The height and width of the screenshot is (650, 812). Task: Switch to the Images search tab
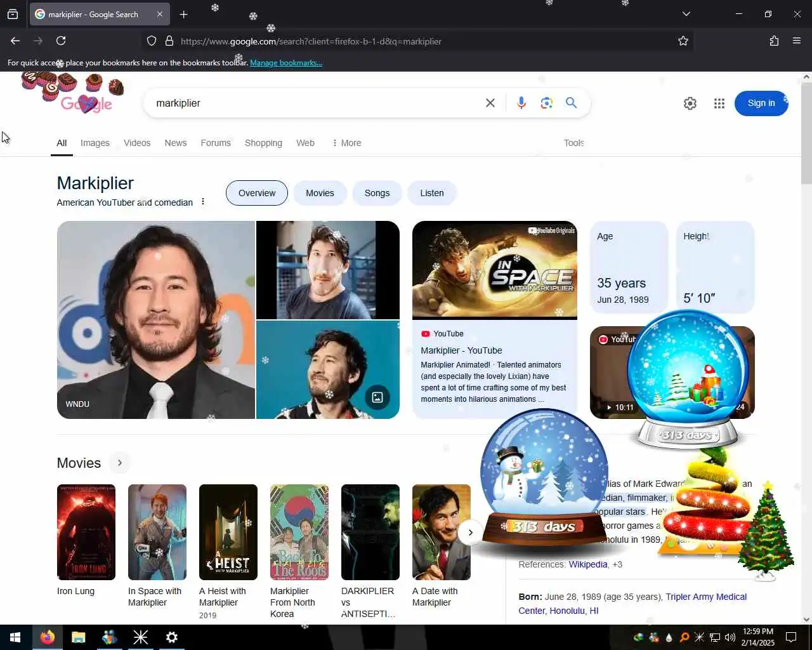click(x=95, y=143)
